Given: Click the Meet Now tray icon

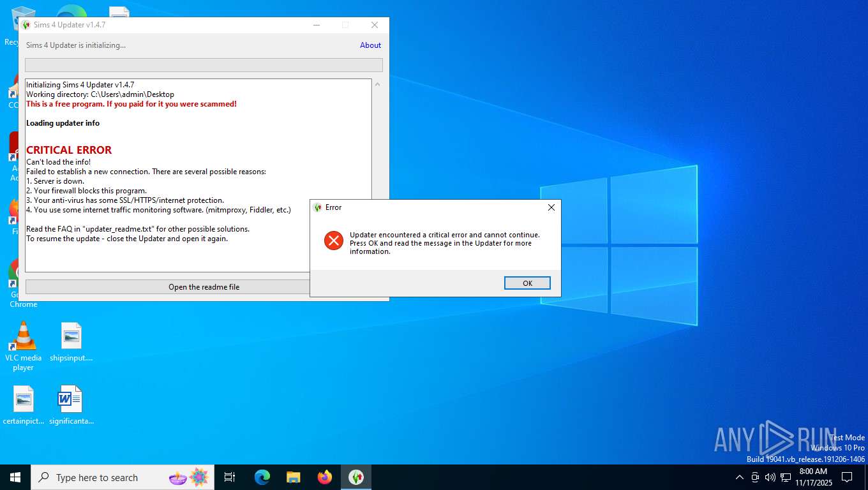Looking at the screenshot, I should (x=755, y=477).
